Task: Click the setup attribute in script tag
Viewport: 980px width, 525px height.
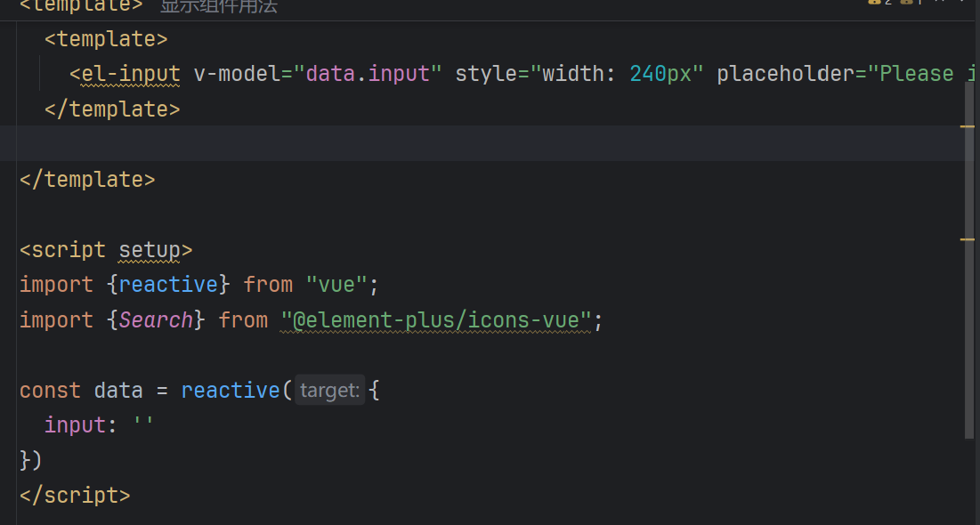Action: point(150,250)
